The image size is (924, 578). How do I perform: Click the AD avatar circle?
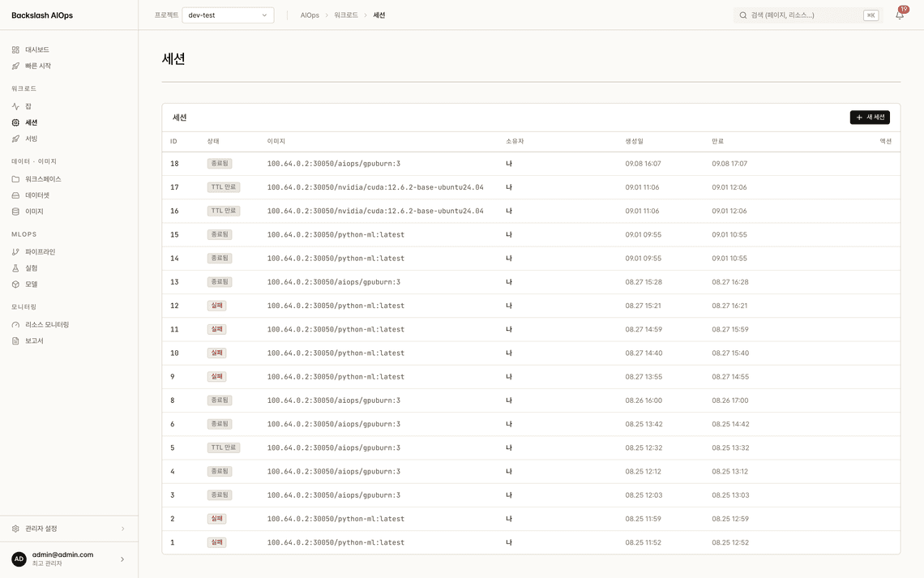point(19,559)
